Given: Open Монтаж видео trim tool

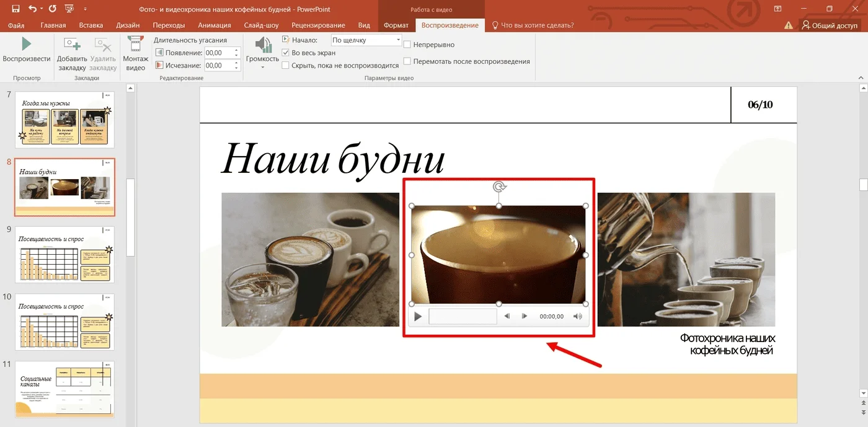Looking at the screenshot, I should tap(135, 45).
